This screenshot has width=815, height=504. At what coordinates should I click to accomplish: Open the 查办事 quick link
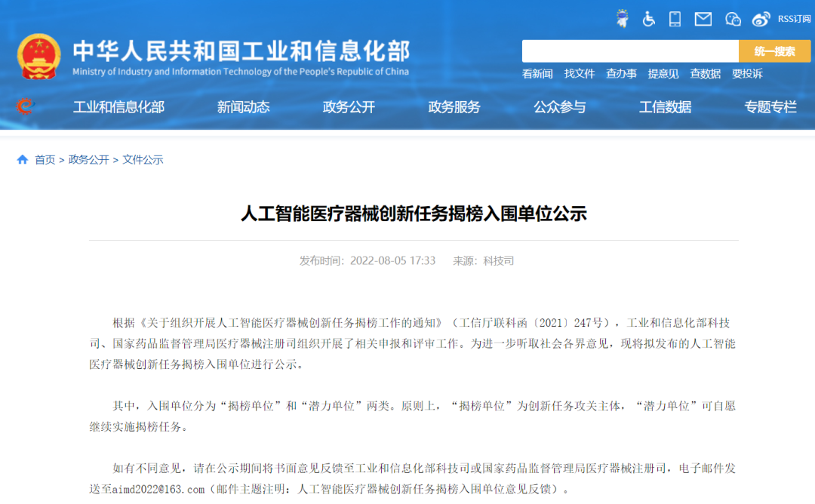pos(621,74)
